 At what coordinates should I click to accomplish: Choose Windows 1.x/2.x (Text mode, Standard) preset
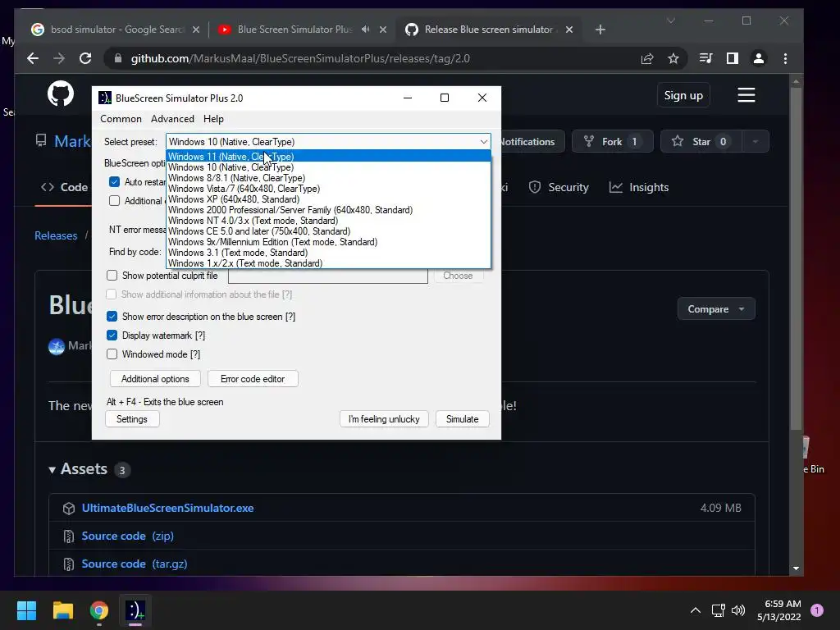click(328, 263)
